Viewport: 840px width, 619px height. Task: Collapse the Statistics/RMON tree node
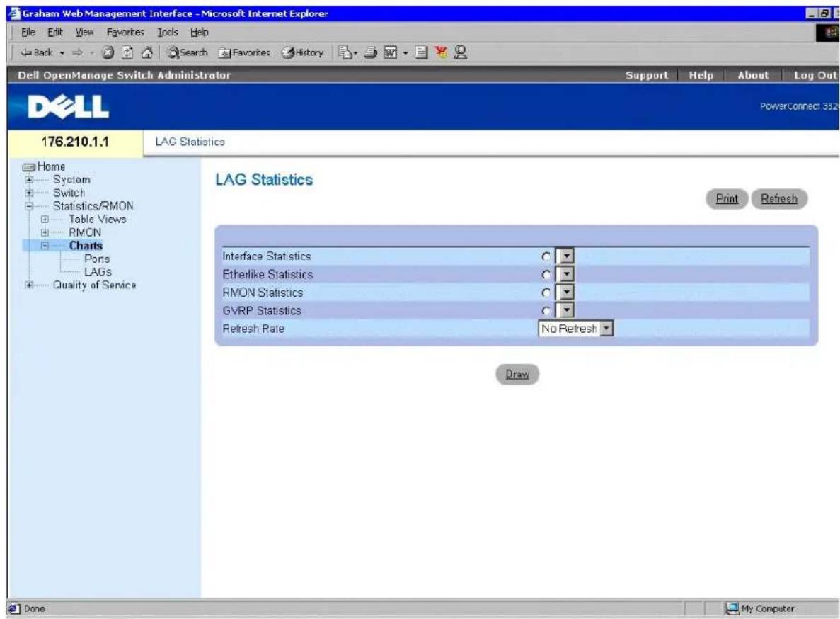30,206
